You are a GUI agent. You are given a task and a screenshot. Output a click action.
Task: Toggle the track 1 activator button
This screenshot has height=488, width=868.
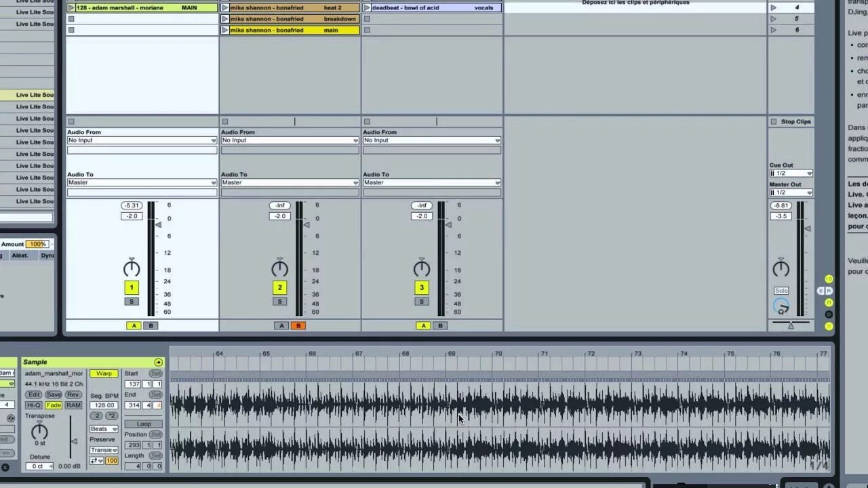(x=132, y=287)
